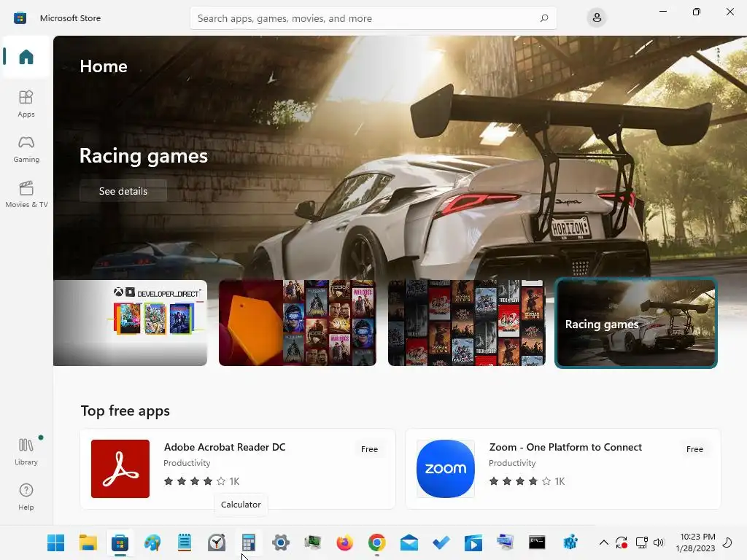Click Productivity label under Zoom

tap(512, 463)
